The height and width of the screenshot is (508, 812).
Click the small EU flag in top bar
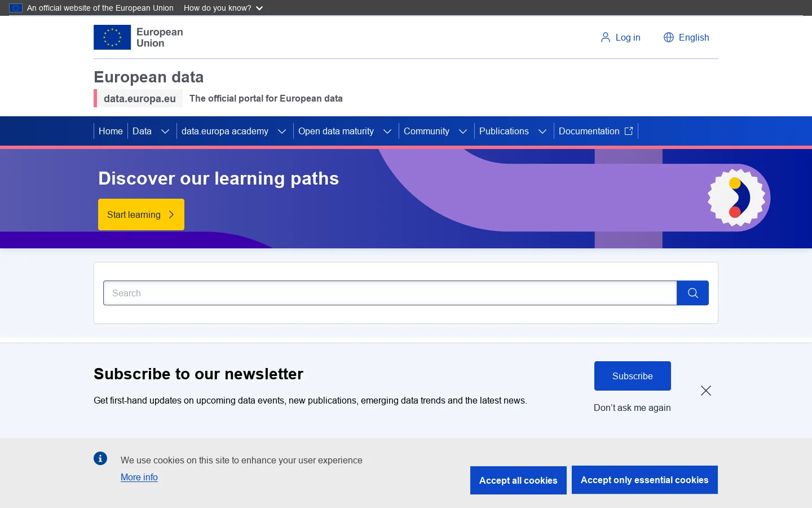click(16, 8)
